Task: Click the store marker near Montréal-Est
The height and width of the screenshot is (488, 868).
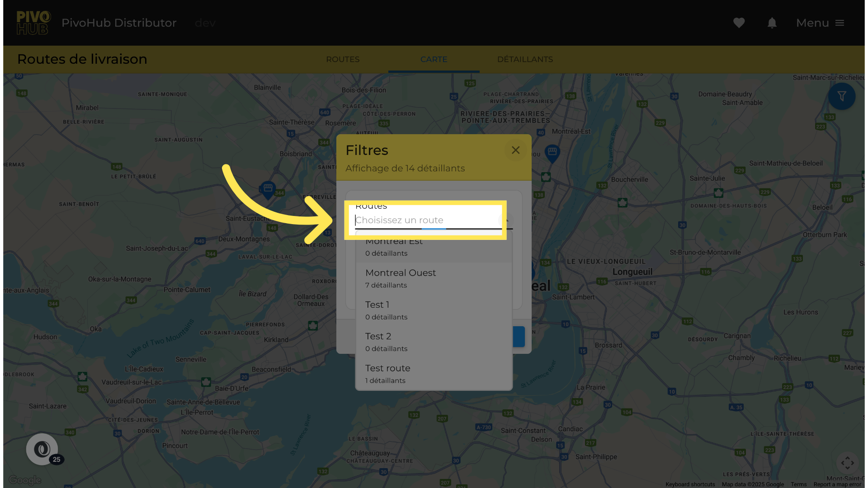Action: [552, 152]
